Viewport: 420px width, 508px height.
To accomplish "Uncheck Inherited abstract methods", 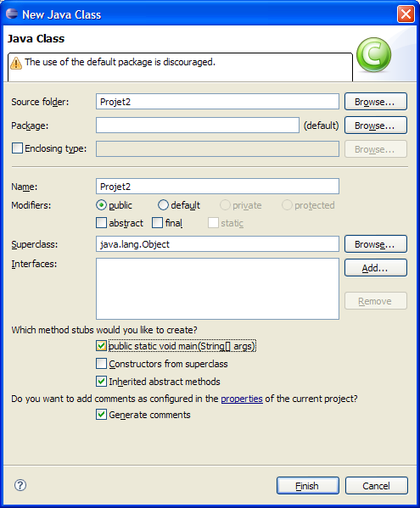I will [101, 382].
